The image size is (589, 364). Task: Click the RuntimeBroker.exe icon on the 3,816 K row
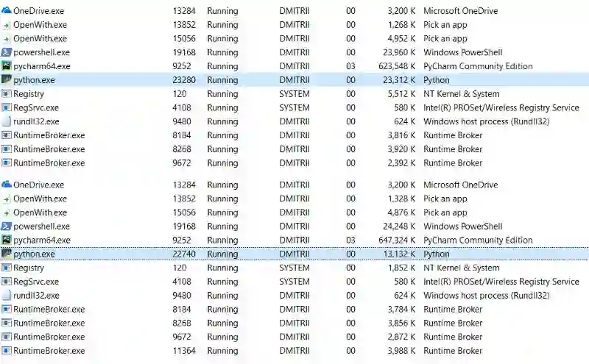click(x=7, y=135)
